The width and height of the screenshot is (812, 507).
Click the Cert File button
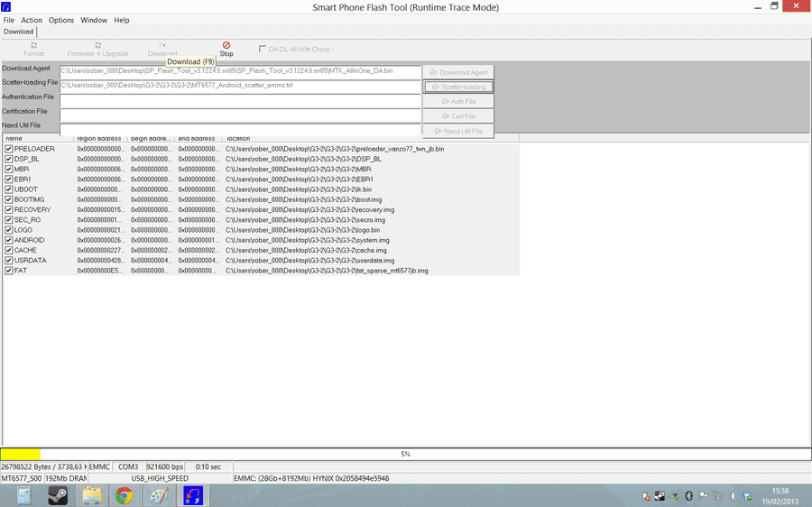point(458,116)
